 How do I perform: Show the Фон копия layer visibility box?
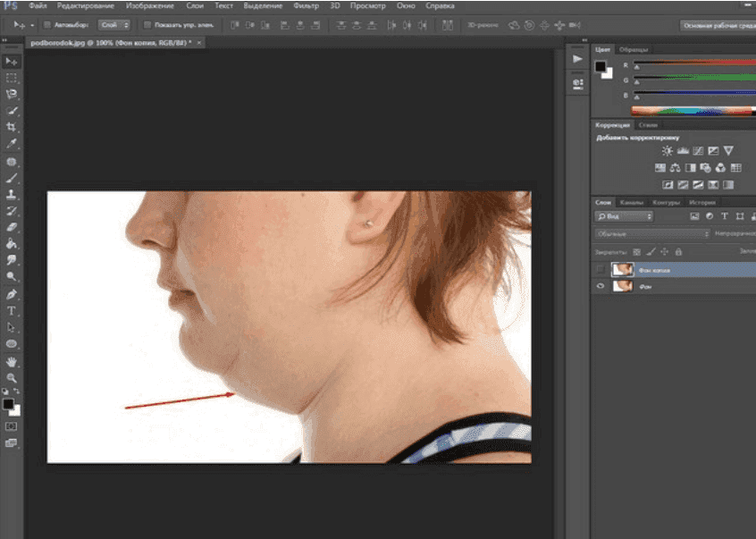600,269
